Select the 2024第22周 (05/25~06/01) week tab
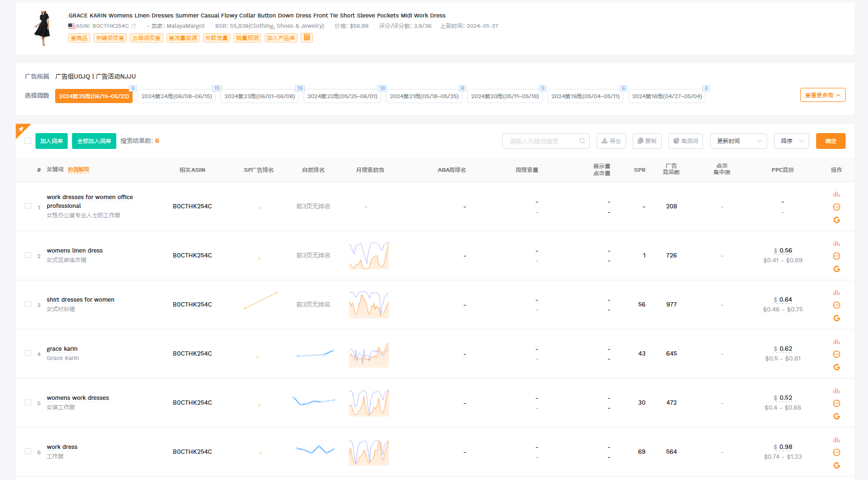 [342, 97]
